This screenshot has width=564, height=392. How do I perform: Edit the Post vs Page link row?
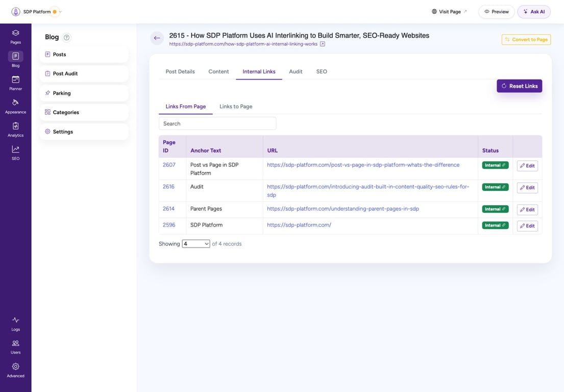(x=527, y=166)
